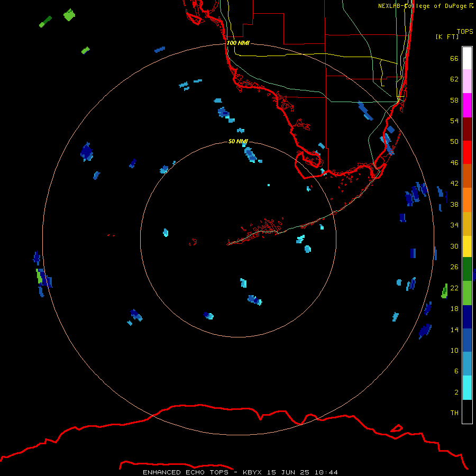Viewport: 476px width, 476px height.
Task: Click the [K FT] units label
Action: (447, 36)
